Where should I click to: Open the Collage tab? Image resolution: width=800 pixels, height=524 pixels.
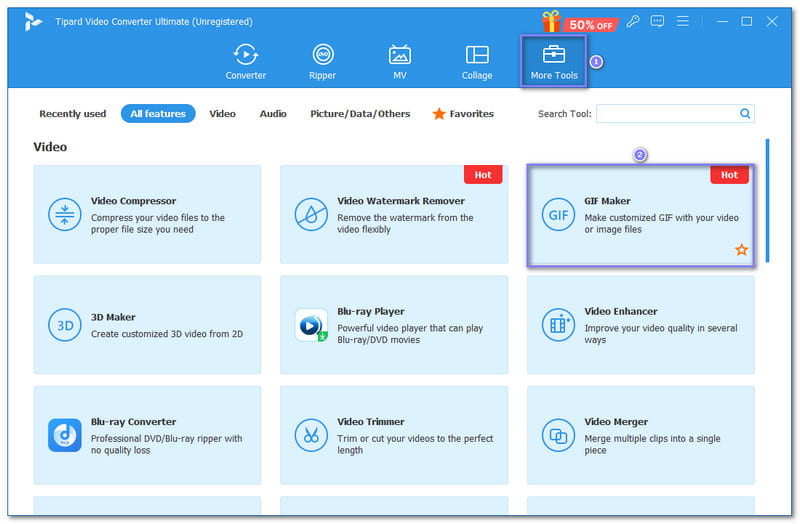[477, 61]
